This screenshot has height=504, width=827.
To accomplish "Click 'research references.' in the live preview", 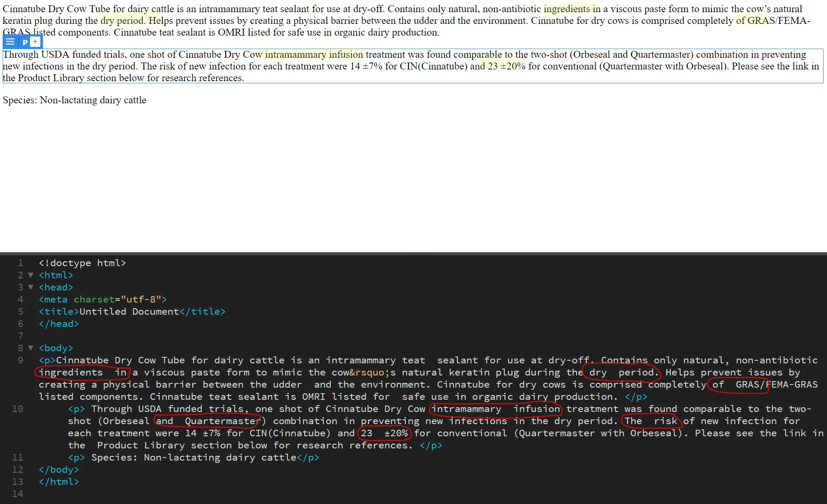I will [x=204, y=78].
